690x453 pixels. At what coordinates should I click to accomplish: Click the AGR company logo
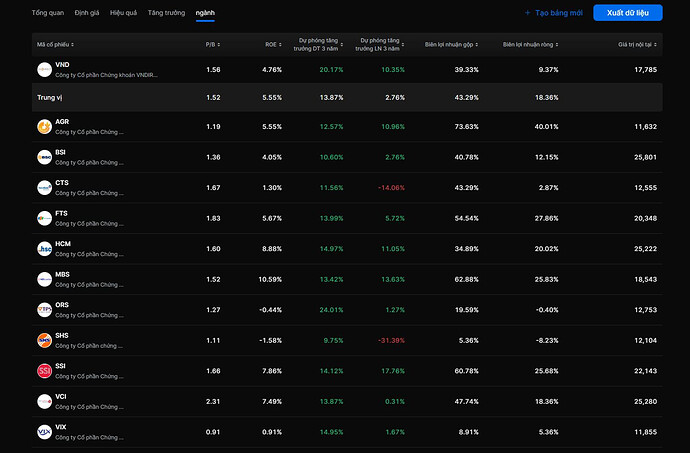44,127
